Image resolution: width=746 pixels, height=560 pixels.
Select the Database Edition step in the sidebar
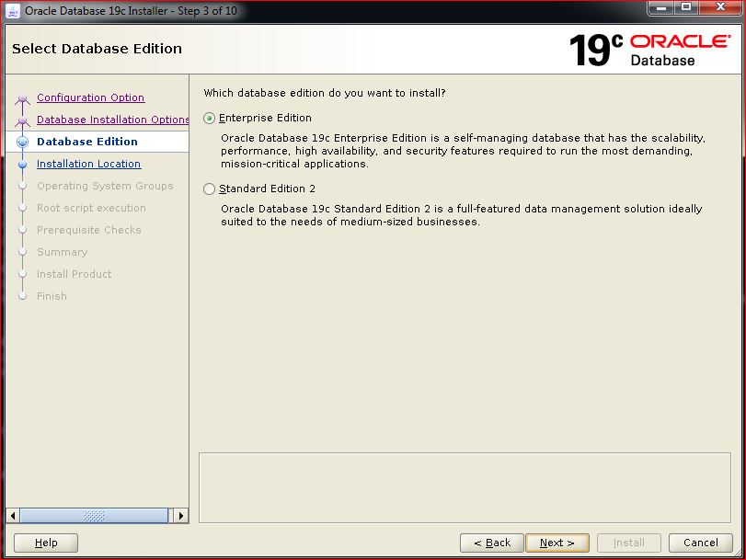point(87,143)
